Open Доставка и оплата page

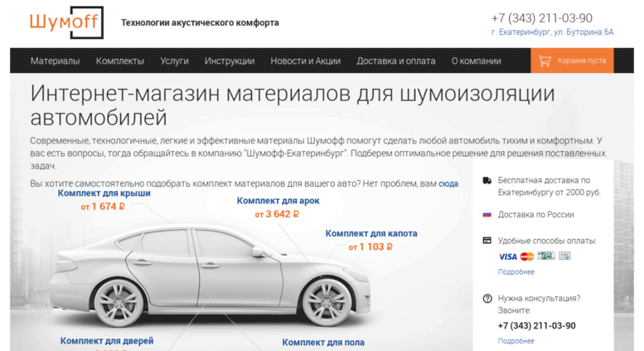click(x=396, y=61)
